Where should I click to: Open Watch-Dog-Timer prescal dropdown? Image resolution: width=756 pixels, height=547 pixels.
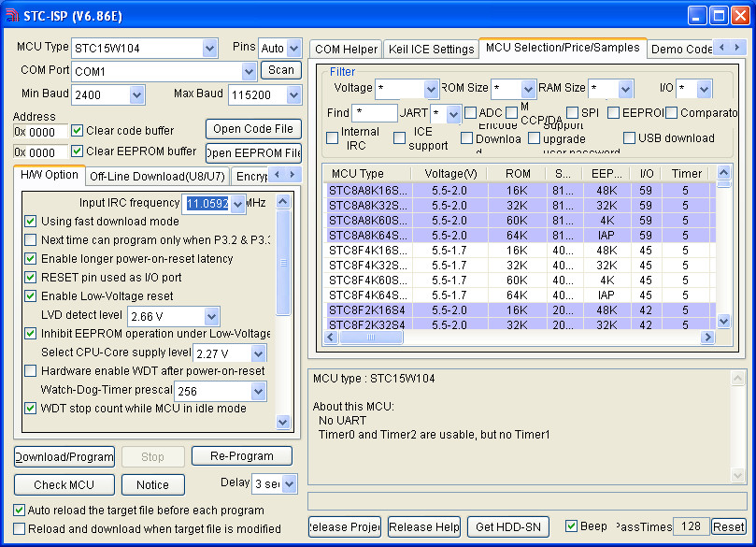(258, 391)
